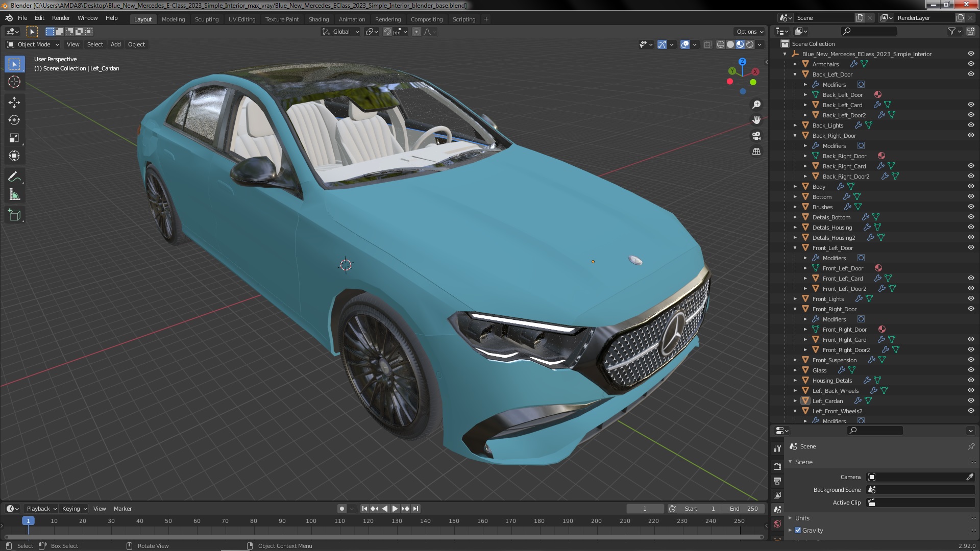Viewport: 980px width, 551px height.
Task: Click outliner search field
Action: [x=869, y=31]
